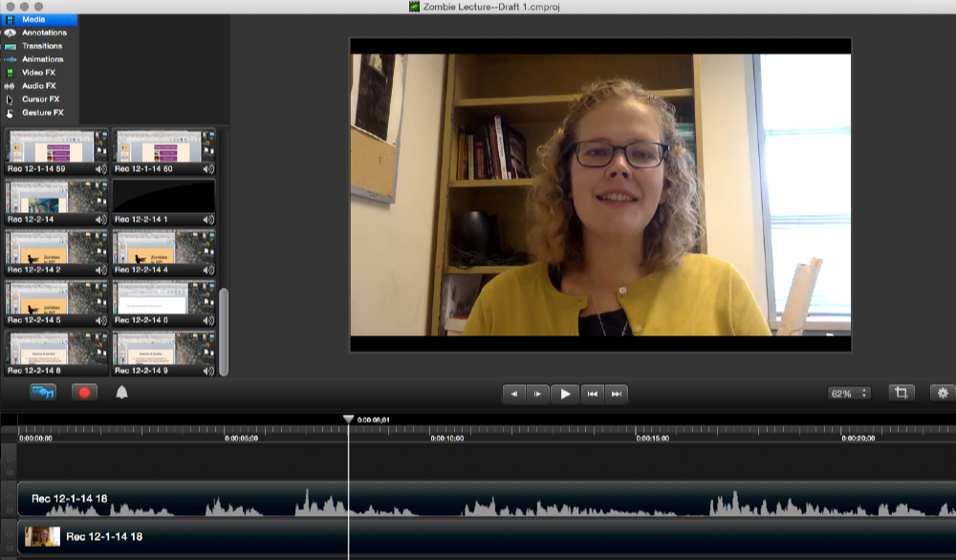Click the media bin vertical scrollbar

pyautogui.click(x=223, y=332)
